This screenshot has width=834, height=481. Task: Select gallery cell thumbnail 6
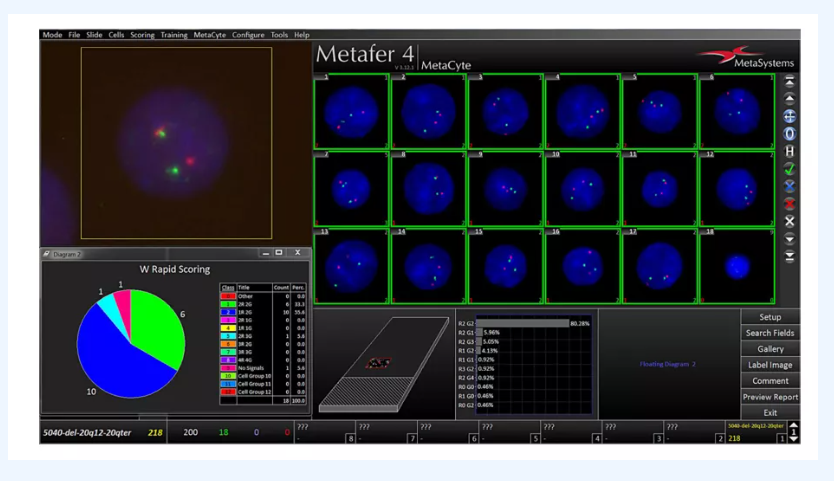pos(737,111)
